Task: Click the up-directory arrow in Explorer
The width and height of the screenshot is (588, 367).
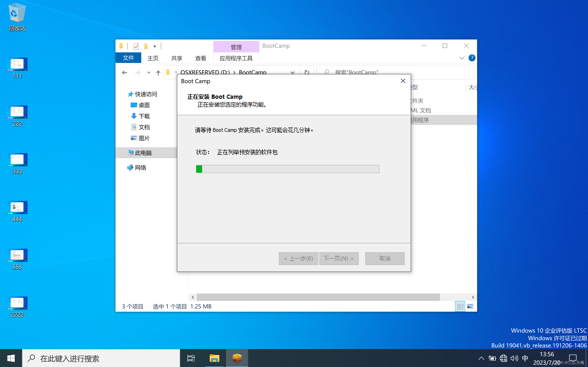Action: coord(158,73)
